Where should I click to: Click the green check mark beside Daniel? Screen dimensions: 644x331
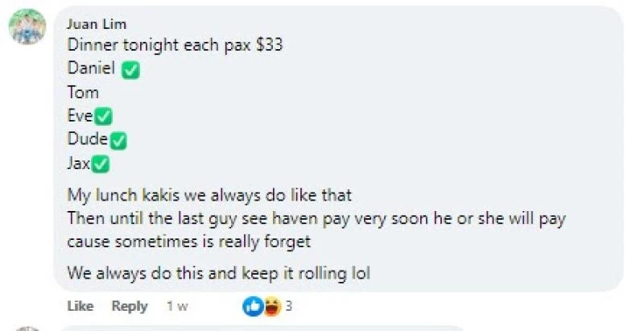130,71
